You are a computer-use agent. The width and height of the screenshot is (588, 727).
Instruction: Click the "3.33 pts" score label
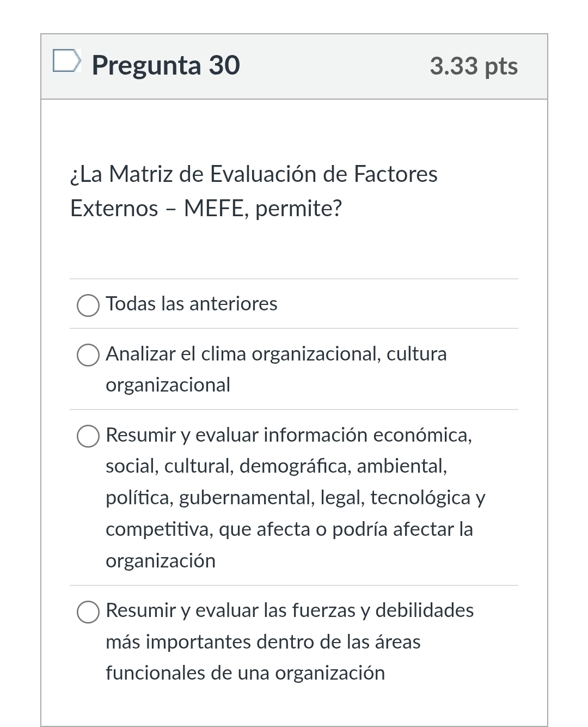click(474, 66)
